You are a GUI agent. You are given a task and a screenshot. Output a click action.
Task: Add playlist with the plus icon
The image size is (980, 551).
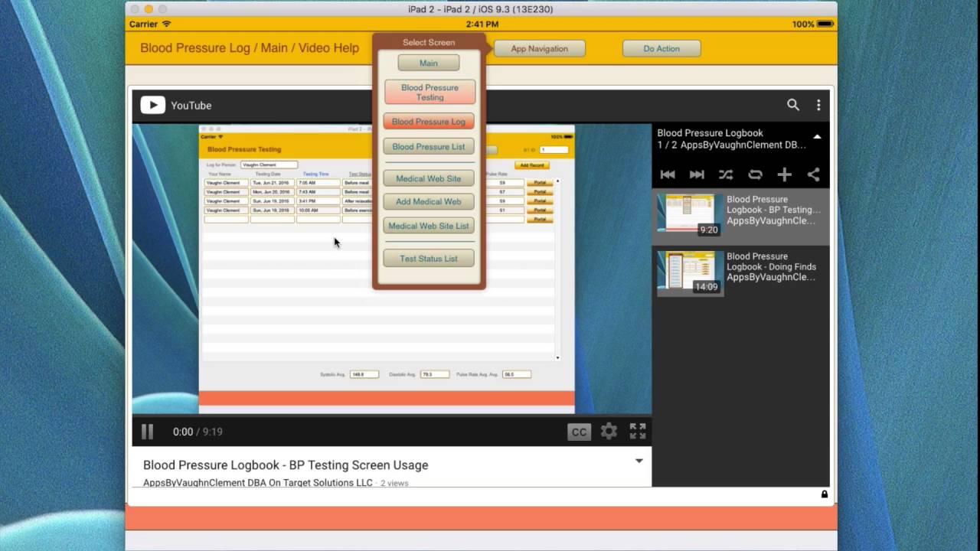tap(784, 174)
